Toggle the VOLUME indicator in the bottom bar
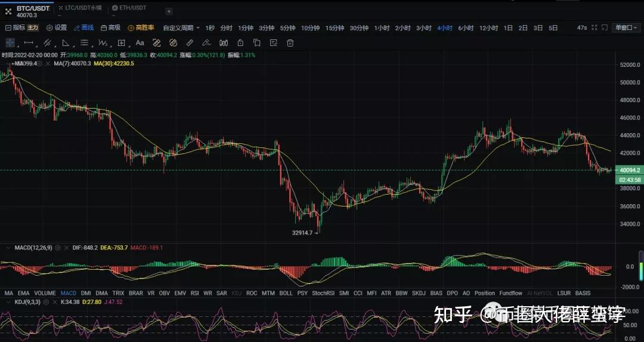 tap(45, 293)
